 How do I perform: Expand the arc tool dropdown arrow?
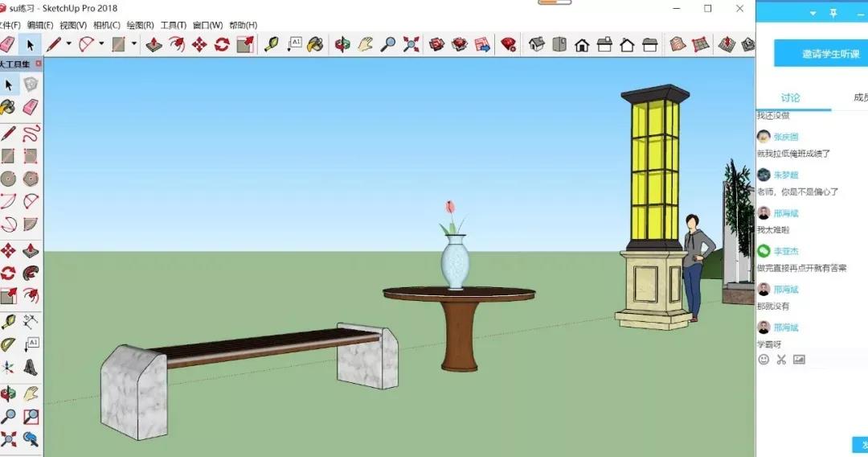click(102, 43)
